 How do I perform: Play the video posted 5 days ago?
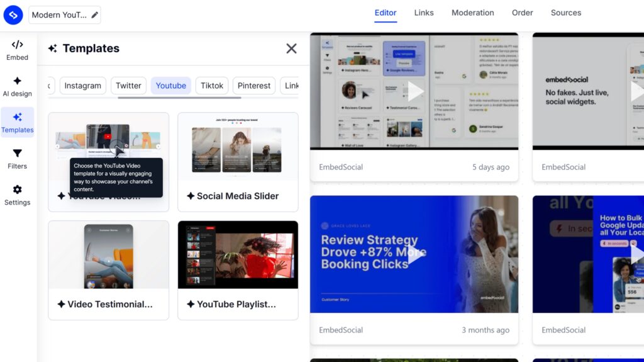click(415, 91)
